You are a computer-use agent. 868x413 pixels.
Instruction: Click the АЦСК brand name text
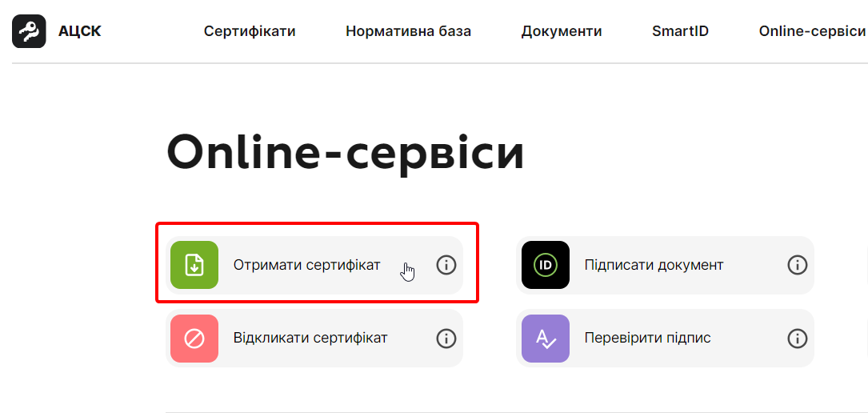(x=80, y=31)
